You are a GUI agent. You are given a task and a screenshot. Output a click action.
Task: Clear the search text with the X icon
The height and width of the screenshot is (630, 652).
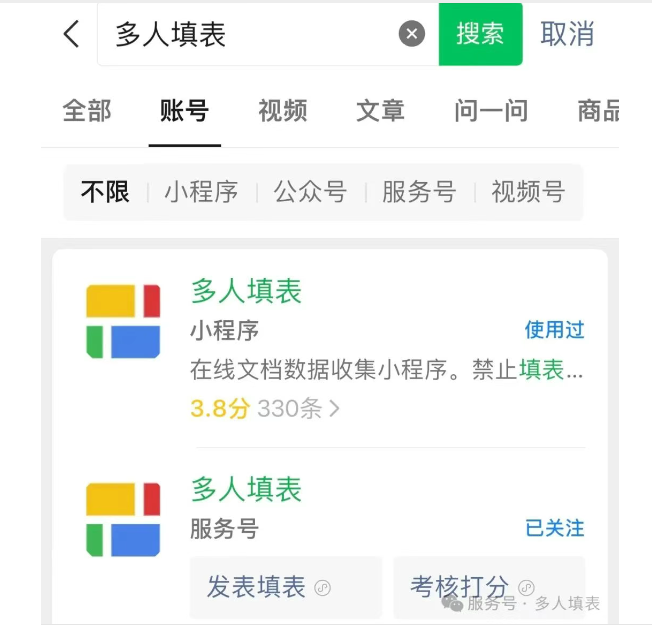[412, 34]
